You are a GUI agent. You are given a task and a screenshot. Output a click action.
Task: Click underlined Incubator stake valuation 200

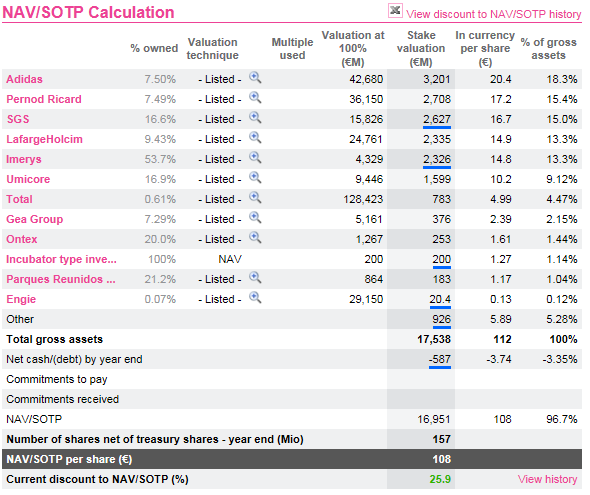click(x=442, y=259)
